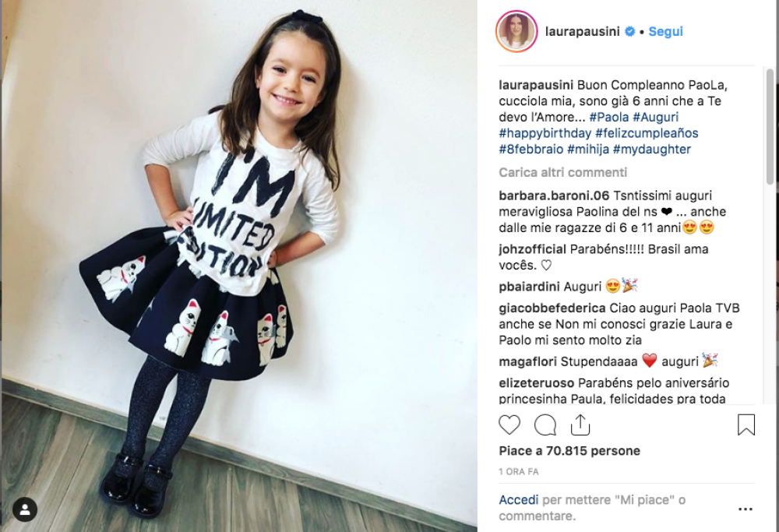Screen dimensions: 779x532
Task: Open the #Paola hashtag
Action: coord(609,118)
